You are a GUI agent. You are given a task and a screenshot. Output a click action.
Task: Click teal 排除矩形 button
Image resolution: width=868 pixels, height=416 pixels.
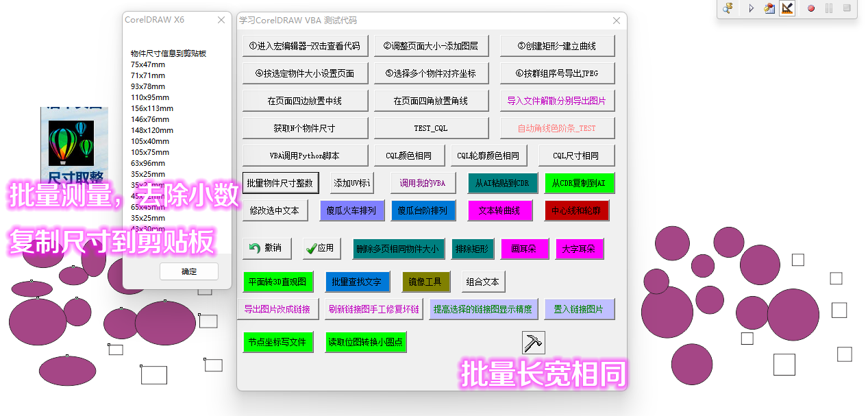pos(473,249)
